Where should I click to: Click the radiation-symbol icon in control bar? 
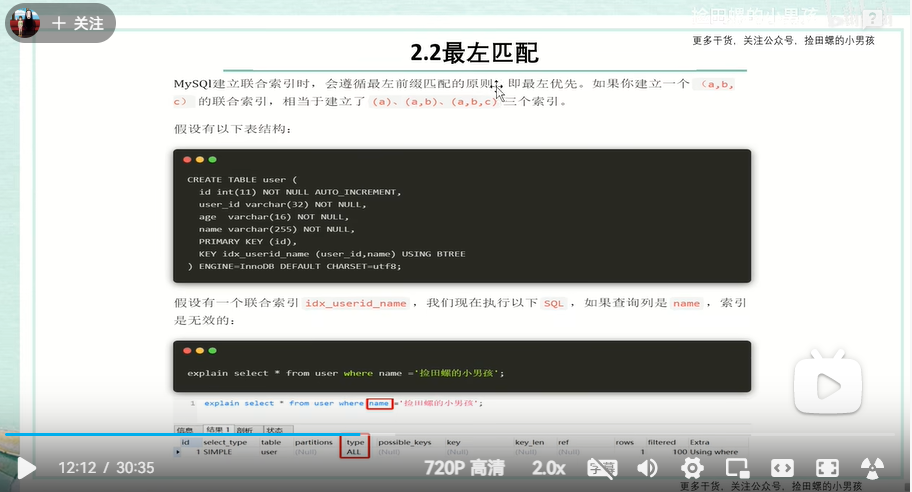click(872, 468)
